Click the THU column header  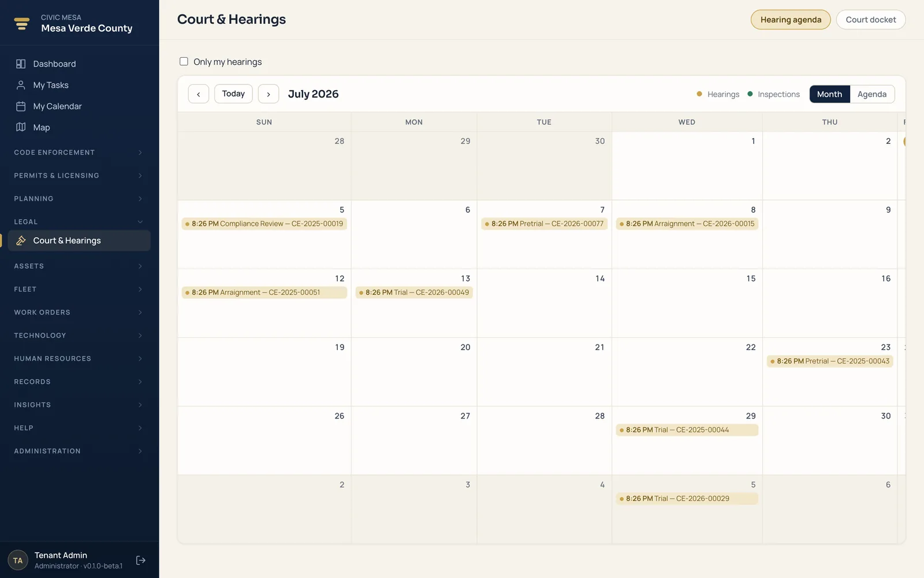[x=830, y=122]
